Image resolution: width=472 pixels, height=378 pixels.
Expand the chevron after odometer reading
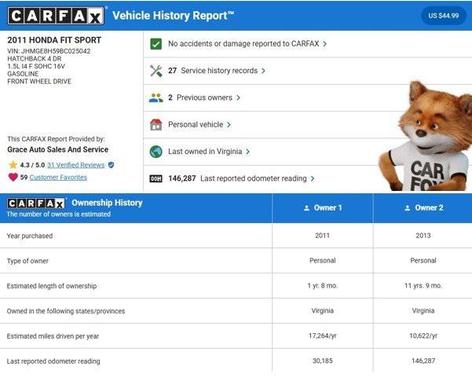tap(312, 179)
